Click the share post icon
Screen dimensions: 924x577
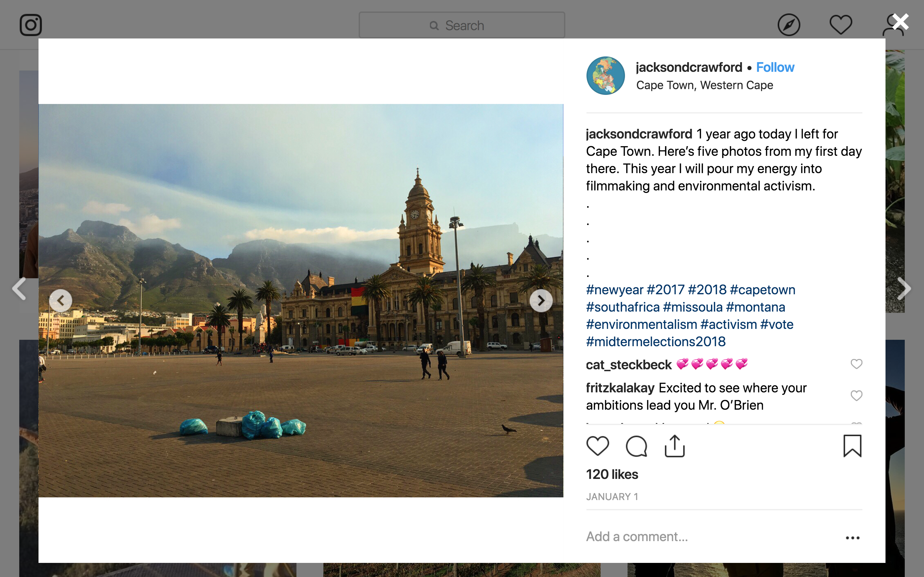(x=675, y=446)
